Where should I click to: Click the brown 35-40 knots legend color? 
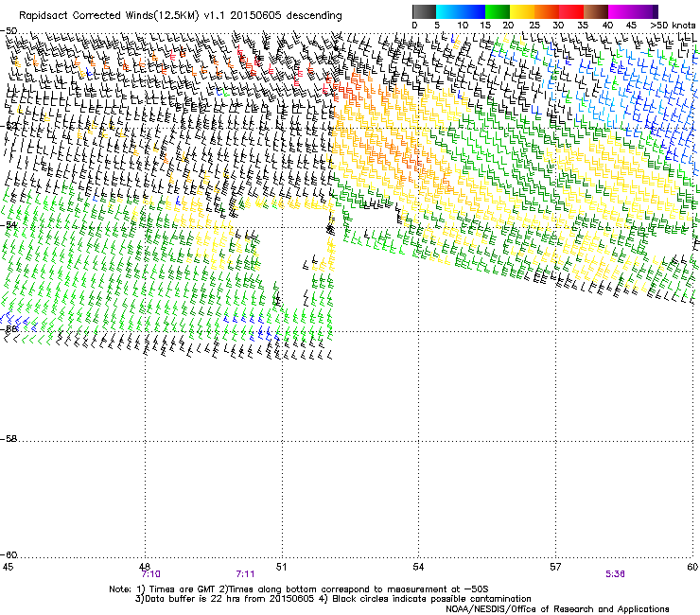click(x=596, y=11)
